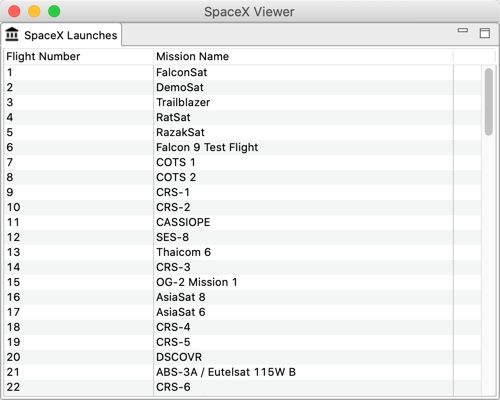Select the Falcon 9 Test Flight row
Screen dimensions: 500x400
(x=243, y=147)
